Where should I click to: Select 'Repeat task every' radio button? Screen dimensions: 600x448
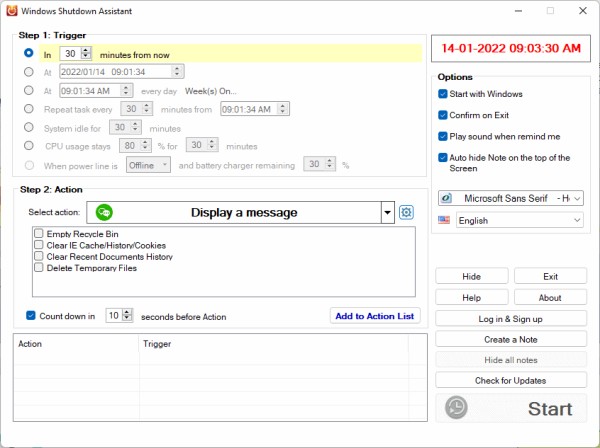click(29, 109)
